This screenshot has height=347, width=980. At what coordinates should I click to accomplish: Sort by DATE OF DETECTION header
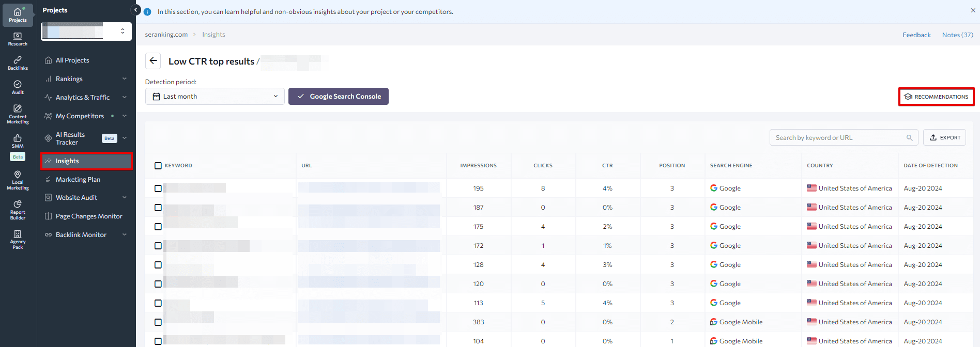pyautogui.click(x=930, y=166)
